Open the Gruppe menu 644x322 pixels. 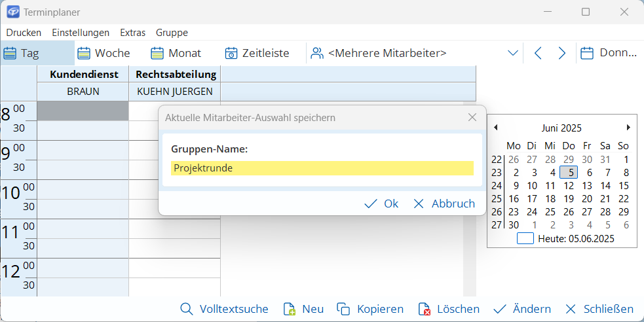172,32
